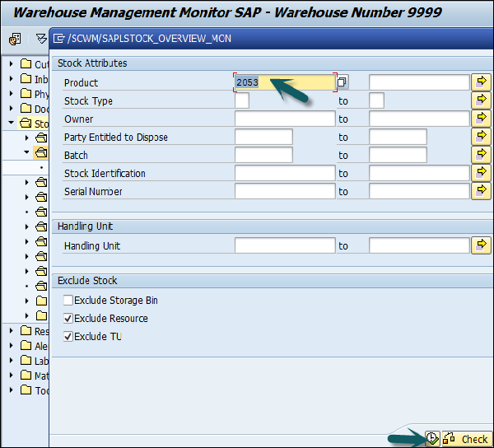Open value help beside the Product field

pyautogui.click(x=343, y=82)
